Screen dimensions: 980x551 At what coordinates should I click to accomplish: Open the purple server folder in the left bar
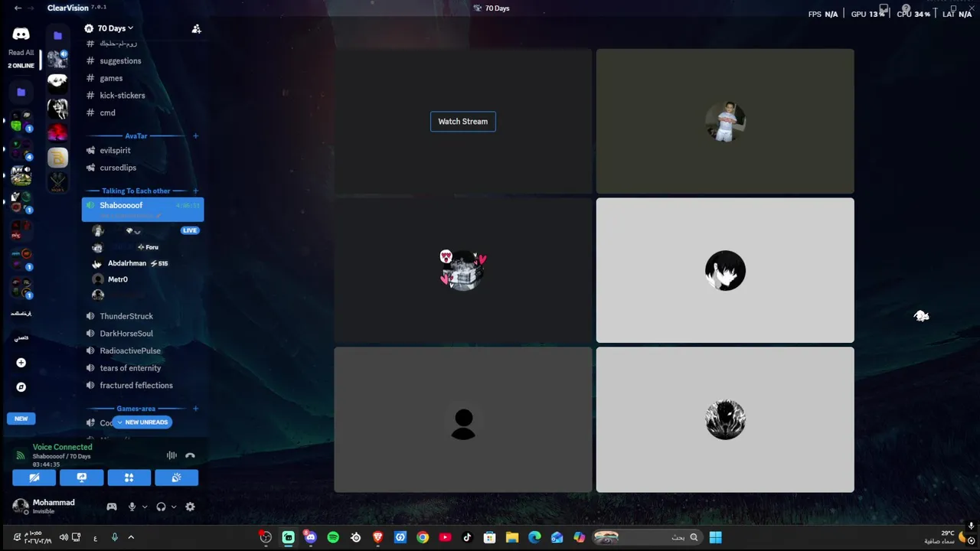point(21,92)
